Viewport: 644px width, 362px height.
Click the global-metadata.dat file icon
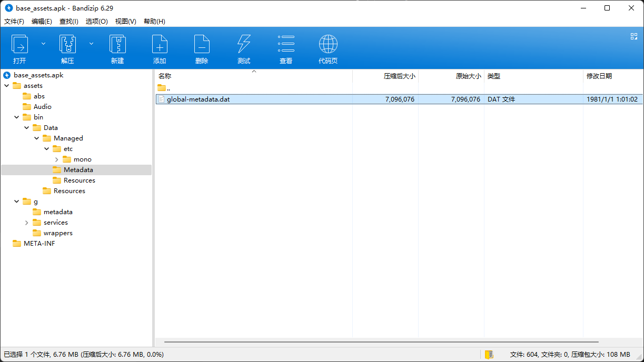pos(162,99)
